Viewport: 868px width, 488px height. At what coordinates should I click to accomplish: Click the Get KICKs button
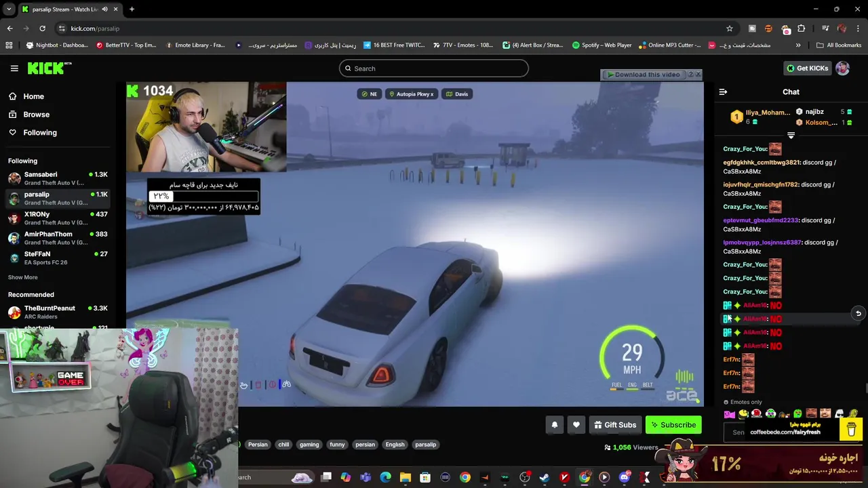[x=807, y=68]
